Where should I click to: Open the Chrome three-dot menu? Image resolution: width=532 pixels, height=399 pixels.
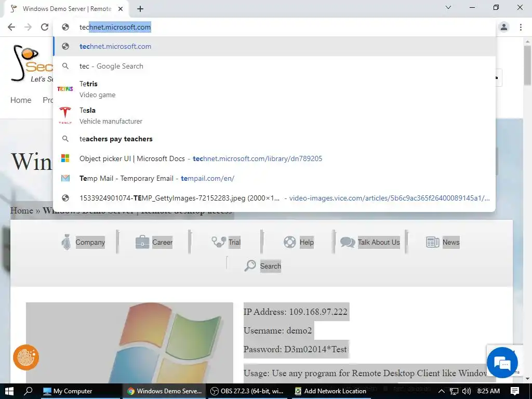(x=521, y=27)
